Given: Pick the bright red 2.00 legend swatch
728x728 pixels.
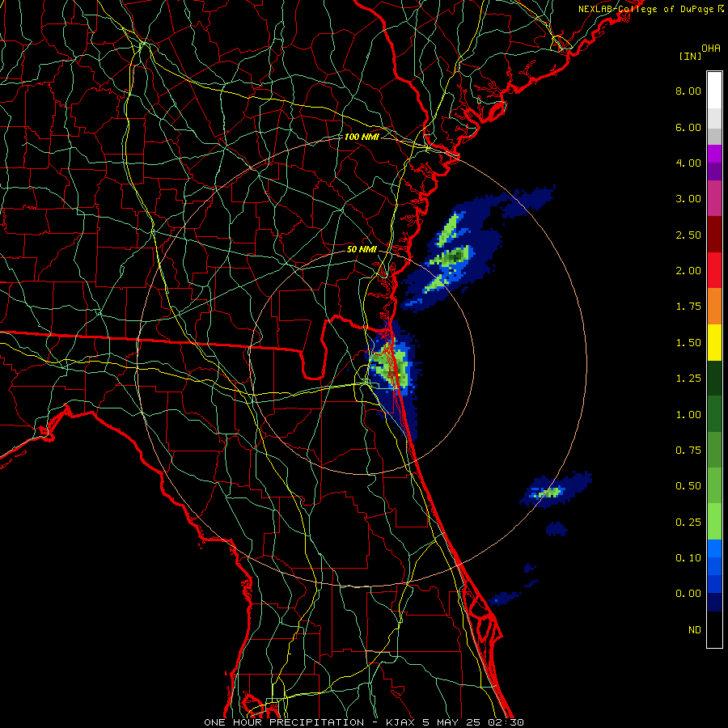Looking at the screenshot, I should pyautogui.click(x=714, y=270).
